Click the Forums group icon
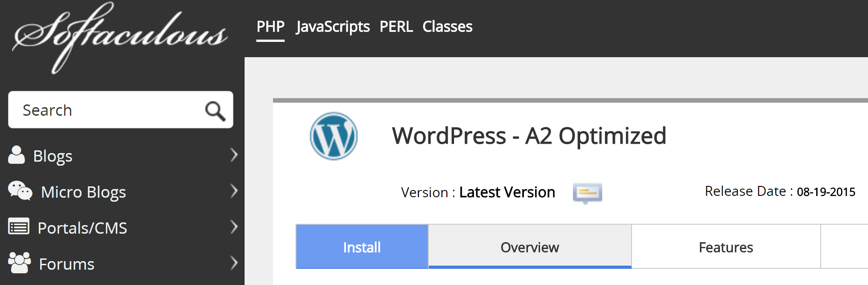868x285 pixels. 19,262
